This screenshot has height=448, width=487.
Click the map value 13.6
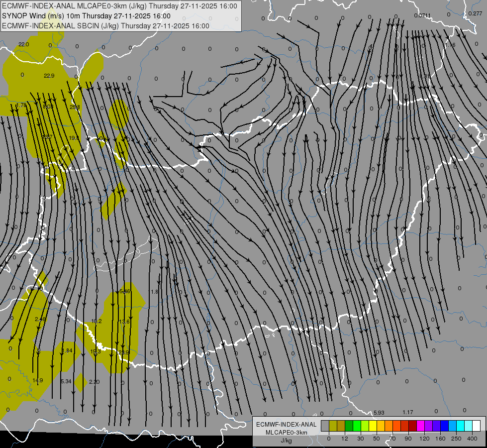(124, 322)
